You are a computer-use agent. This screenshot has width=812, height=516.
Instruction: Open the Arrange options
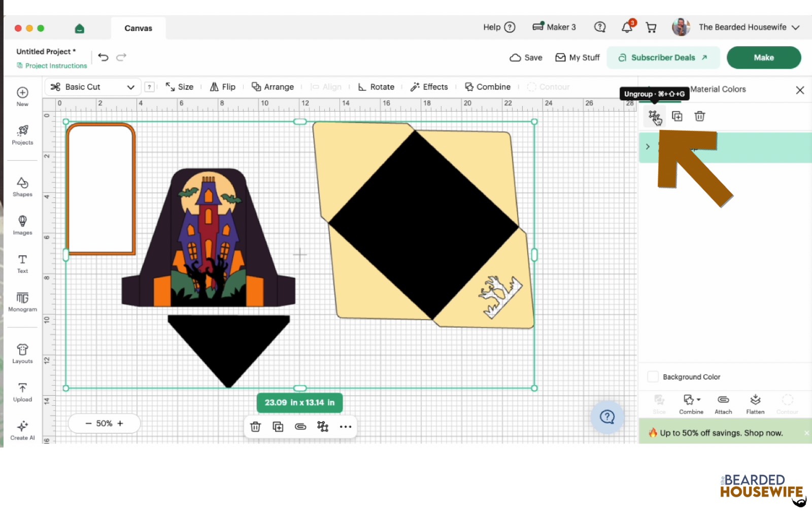[x=273, y=87]
